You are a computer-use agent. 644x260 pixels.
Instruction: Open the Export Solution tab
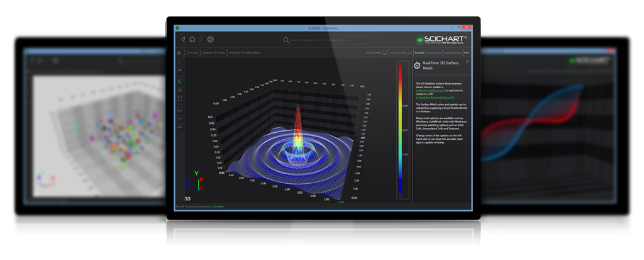pos(453,53)
